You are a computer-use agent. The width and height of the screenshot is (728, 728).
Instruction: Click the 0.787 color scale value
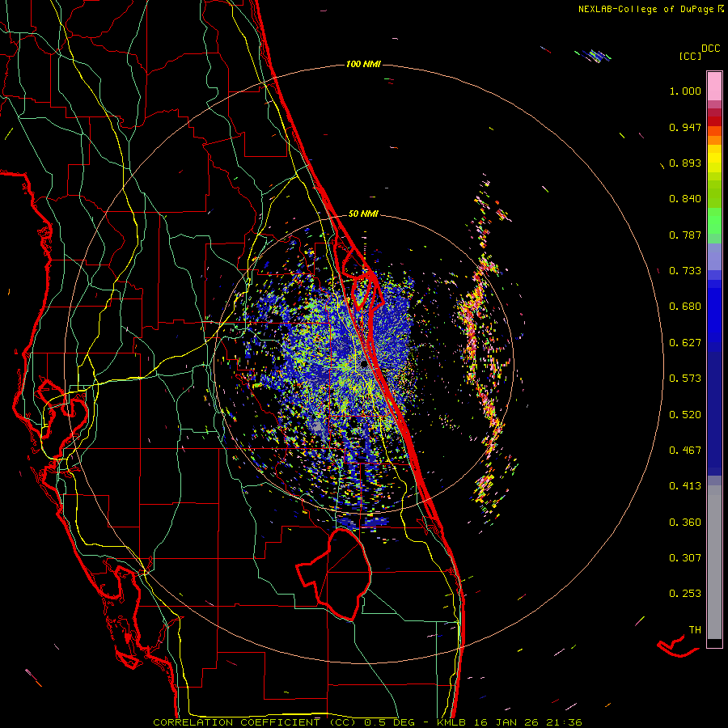coord(685,235)
